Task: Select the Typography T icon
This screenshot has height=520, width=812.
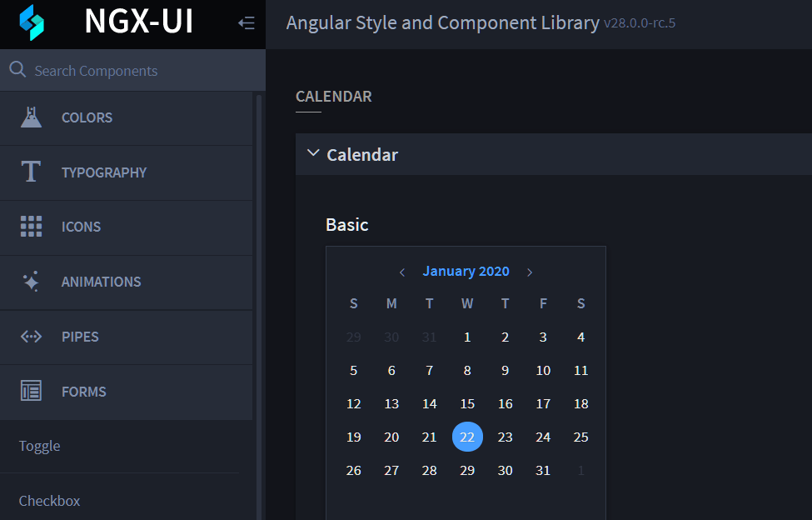Action: click(x=31, y=172)
